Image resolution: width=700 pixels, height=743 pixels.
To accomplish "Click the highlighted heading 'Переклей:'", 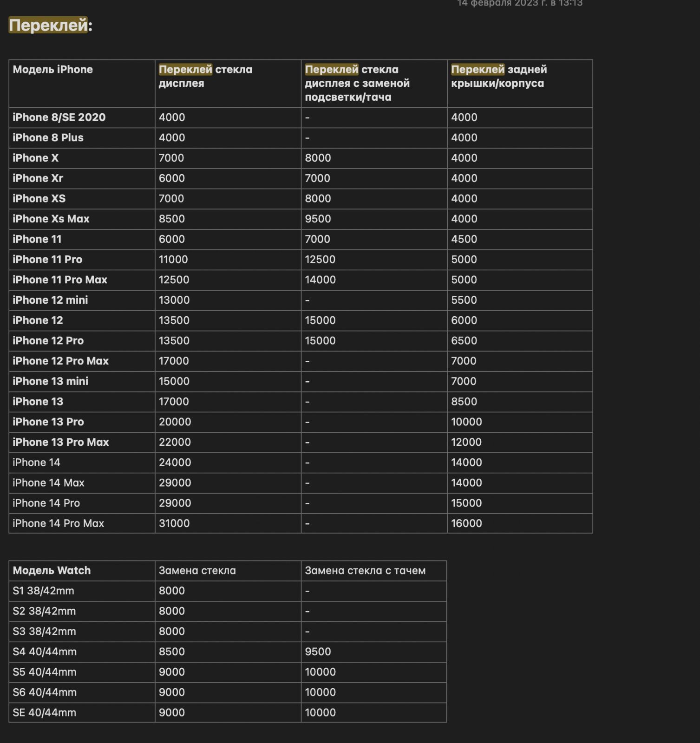I will click(x=50, y=25).
